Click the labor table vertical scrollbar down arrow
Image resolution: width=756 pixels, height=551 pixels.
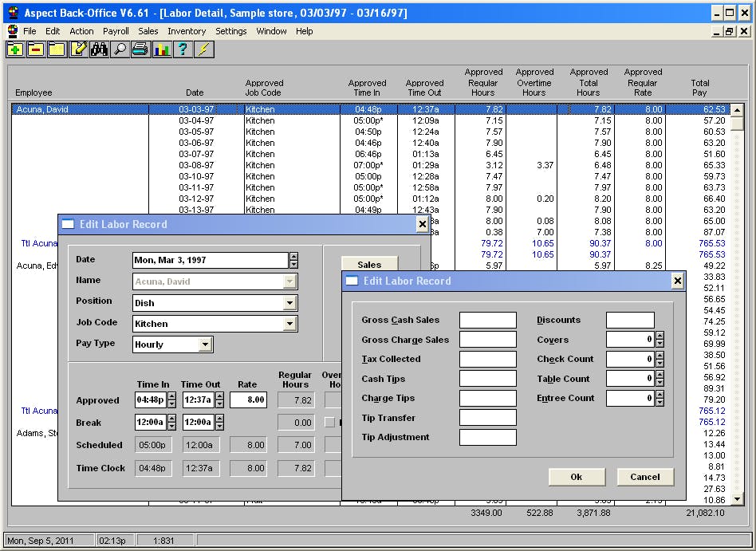737,500
